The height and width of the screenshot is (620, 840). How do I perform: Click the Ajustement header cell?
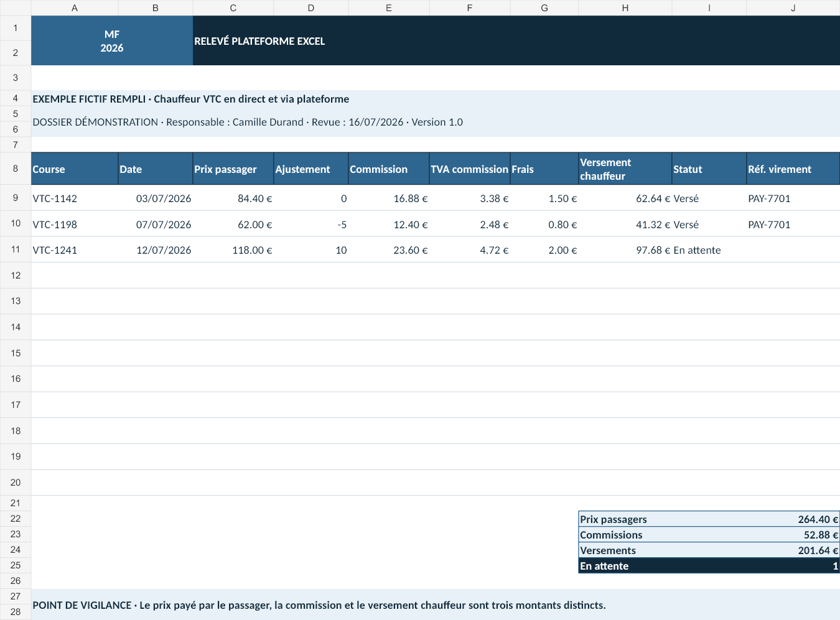(x=311, y=169)
